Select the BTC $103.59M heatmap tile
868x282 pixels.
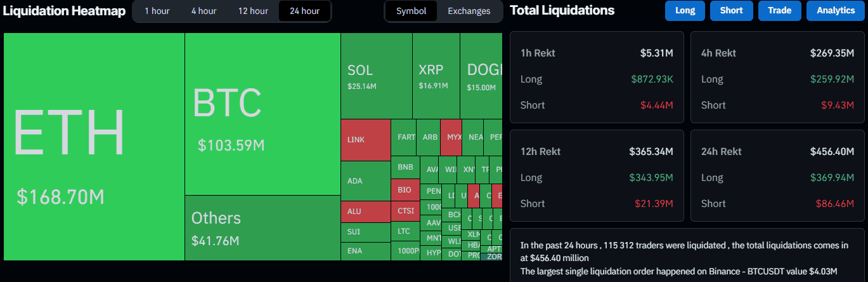click(262, 114)
